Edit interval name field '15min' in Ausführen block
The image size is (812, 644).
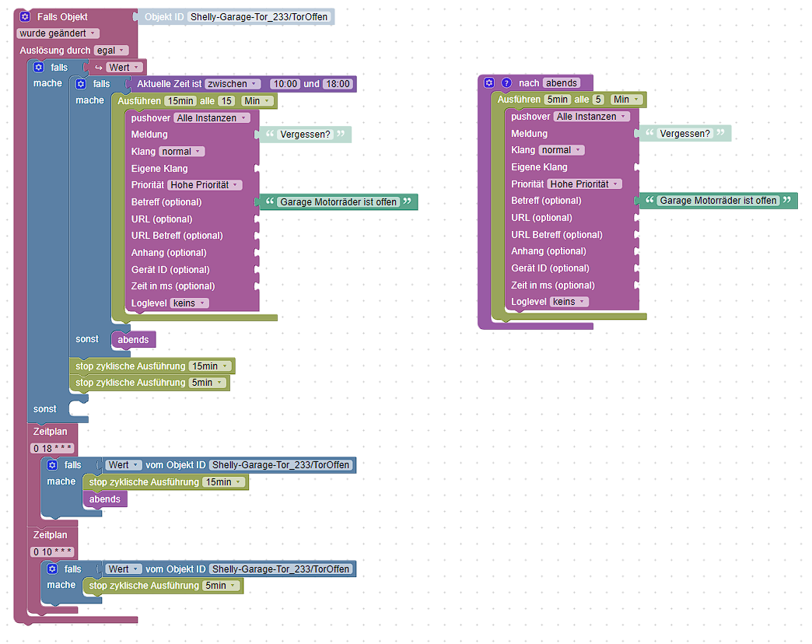tap(180, 101)
